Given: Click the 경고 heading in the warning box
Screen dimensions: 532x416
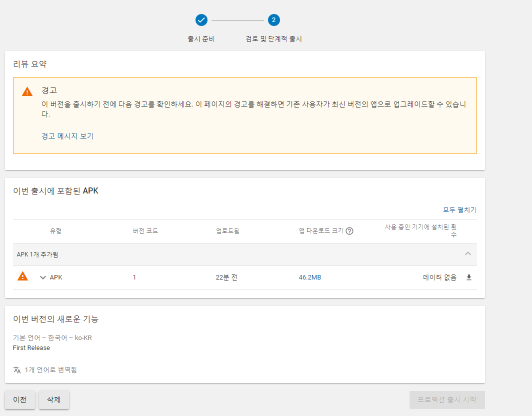Looking at the screenshot, I should [x=49, y=90].
